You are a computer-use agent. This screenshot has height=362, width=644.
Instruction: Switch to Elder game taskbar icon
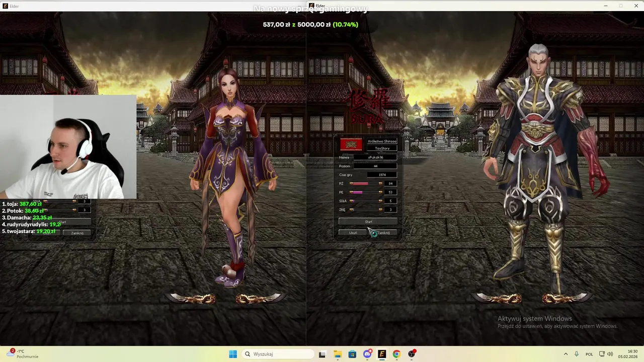pyautogui.click(x=382, y=354)
